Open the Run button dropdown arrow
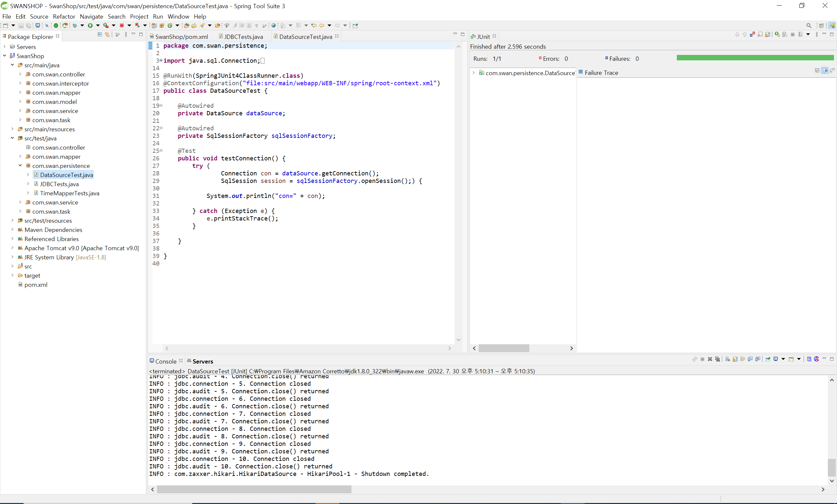The width and height of the screenshot is (837, 504). (98, 25)
